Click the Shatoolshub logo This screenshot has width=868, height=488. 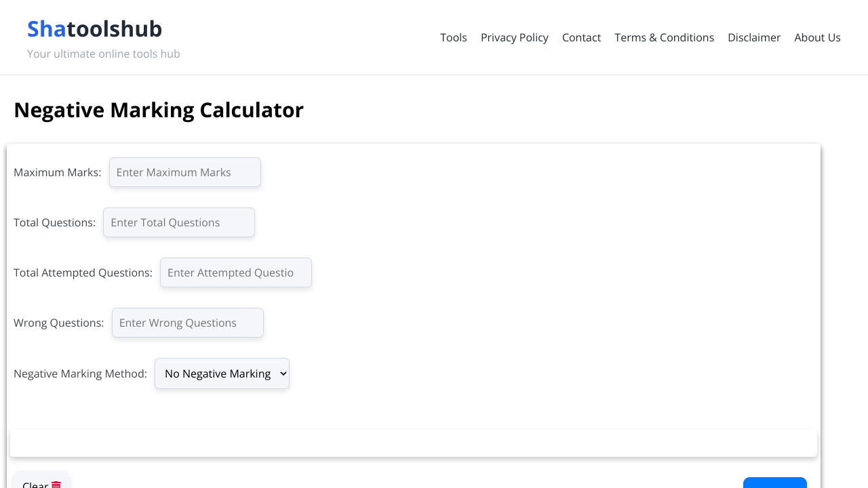(94, 28)
